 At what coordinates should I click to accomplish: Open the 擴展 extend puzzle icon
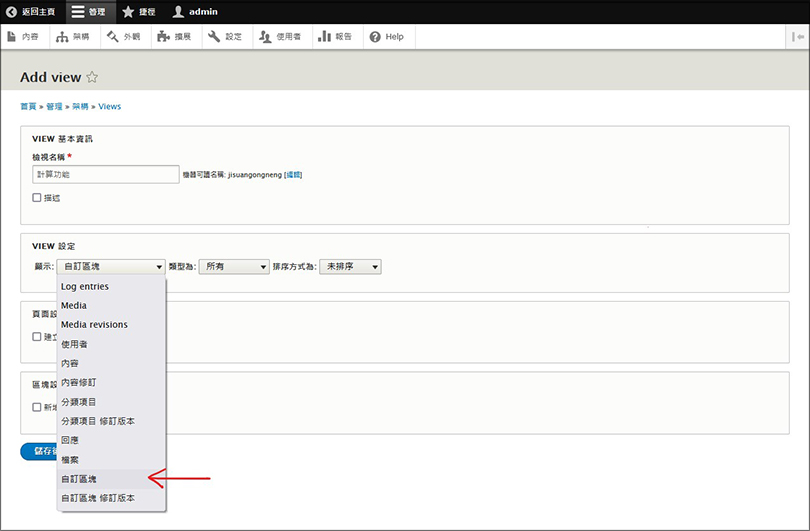click(163, 36)
